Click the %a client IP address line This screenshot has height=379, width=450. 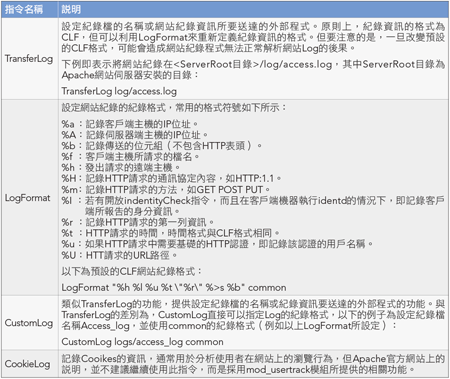click(x=130, y=124)
